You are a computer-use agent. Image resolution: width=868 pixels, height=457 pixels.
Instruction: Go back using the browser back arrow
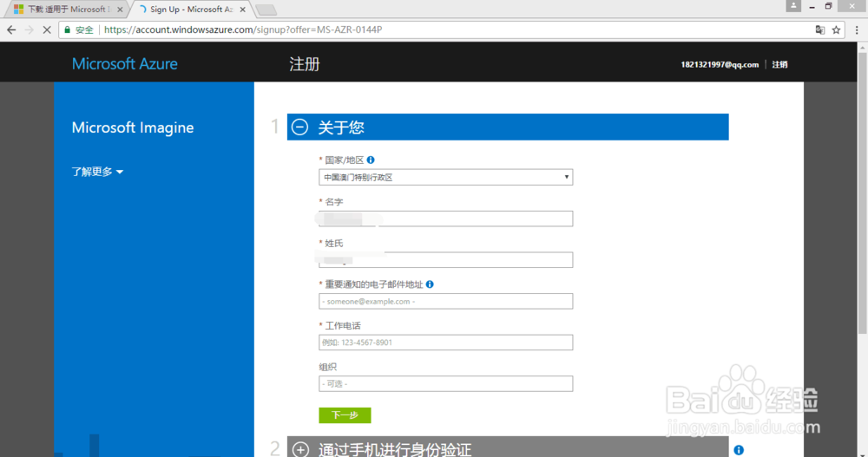point(11,29)
